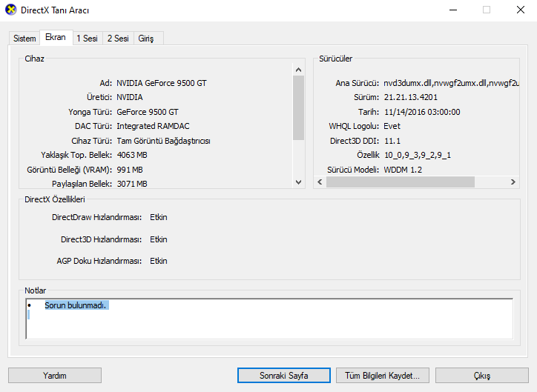Image resolution: width=537 pixels, height=392 pixels.
Task: Click the 'Sürücü Modeli:' label
Action: pos(353,170)
